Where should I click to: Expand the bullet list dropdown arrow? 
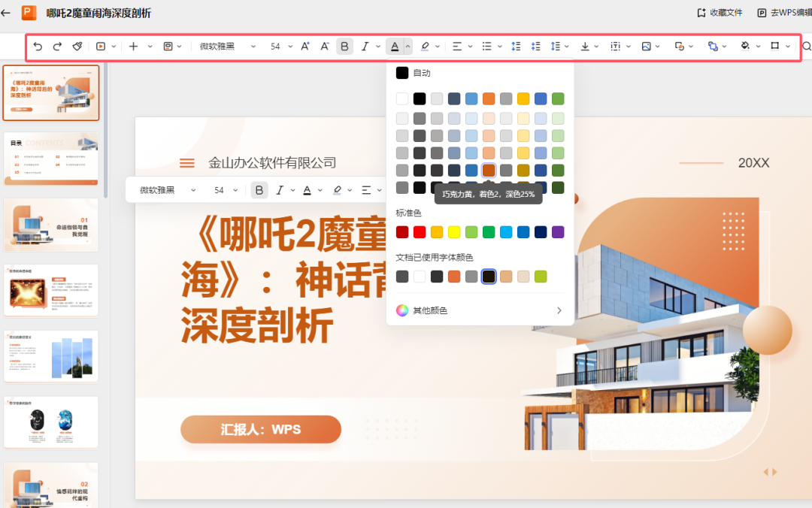(x=500, y=47)
